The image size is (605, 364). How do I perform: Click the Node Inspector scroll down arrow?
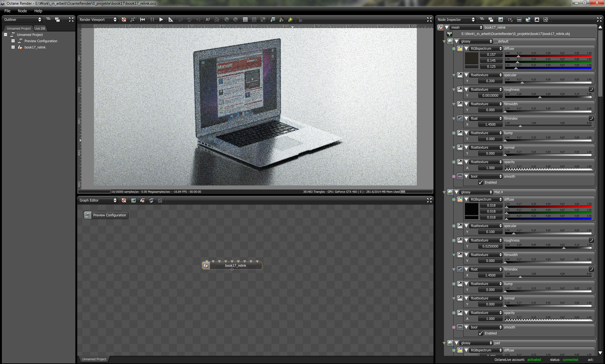pos(600,353)
